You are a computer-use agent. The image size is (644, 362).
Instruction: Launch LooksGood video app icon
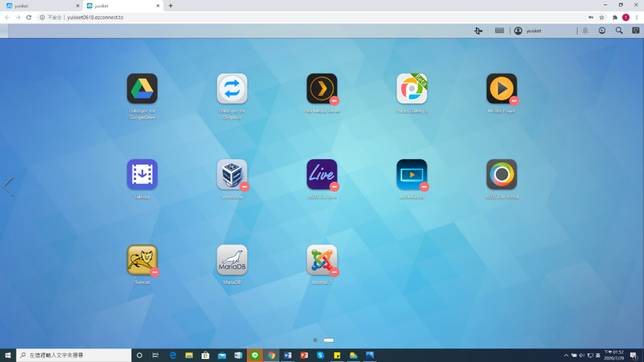pos(411,175)
